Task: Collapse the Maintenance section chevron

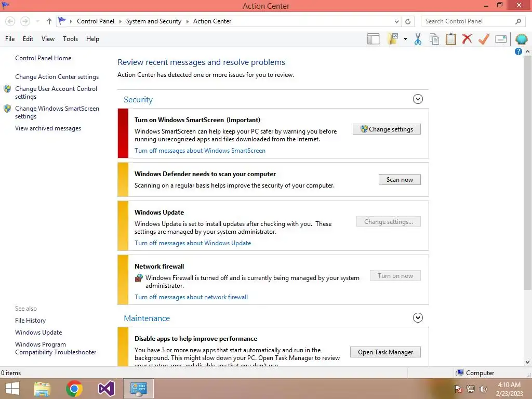Action: (x=418, y=318)
